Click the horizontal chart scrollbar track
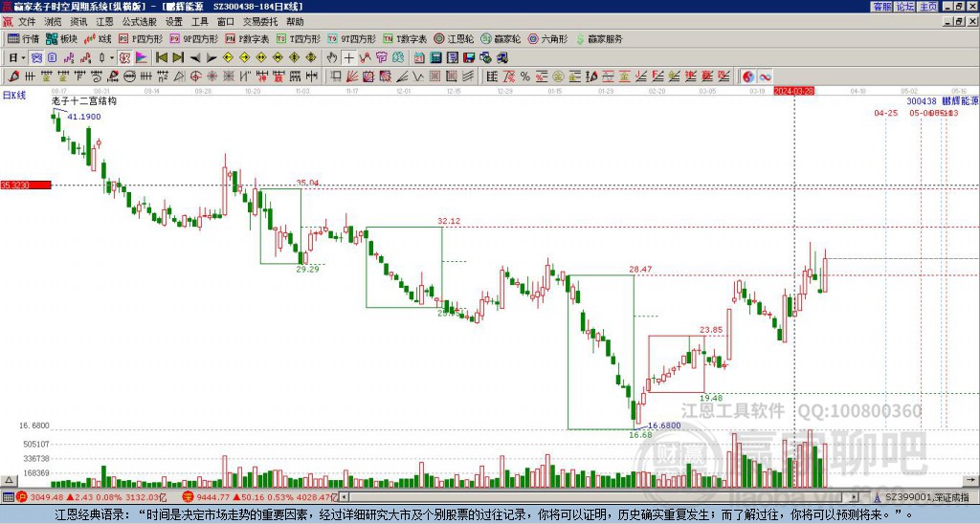 pos(599,497)
